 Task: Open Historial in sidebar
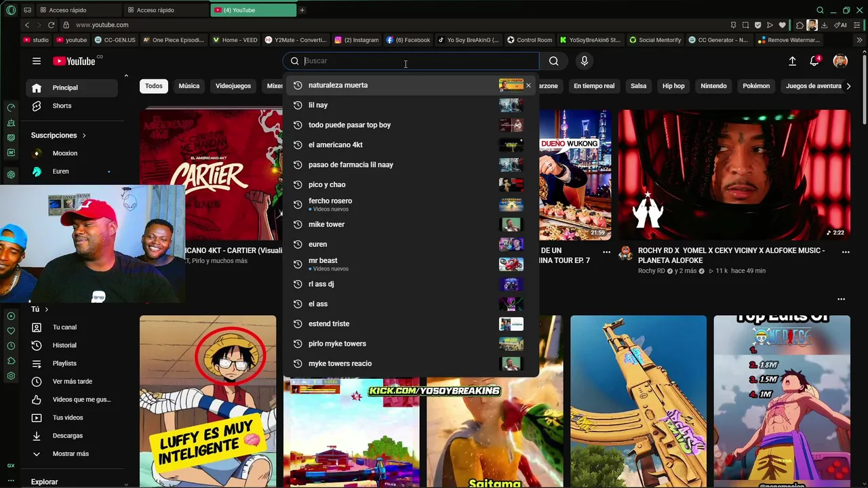click(73, 346)
